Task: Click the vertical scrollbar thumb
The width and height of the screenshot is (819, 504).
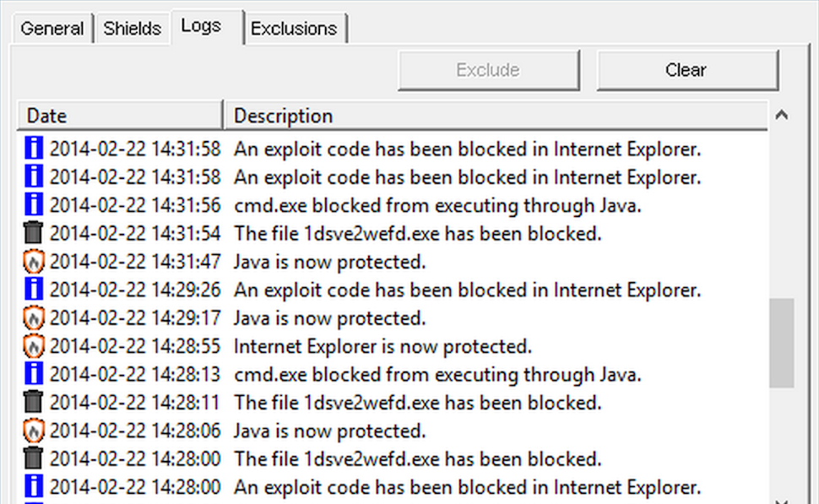Action: pyautogui.click(x=782, y=342)
